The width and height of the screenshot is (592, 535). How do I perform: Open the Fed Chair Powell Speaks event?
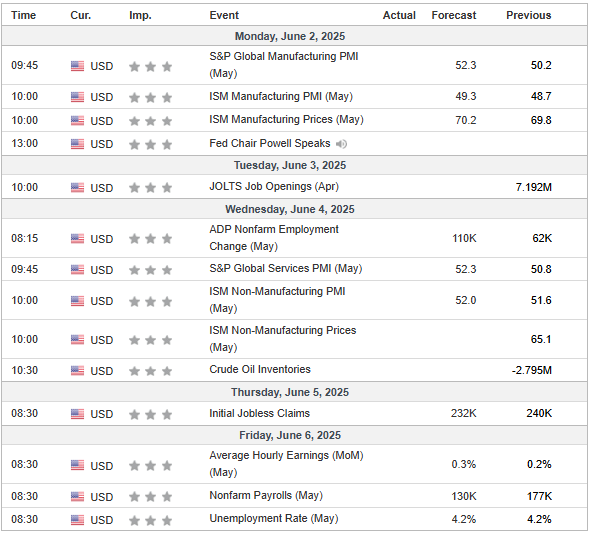pyautogui.click(x=270, y=143)
